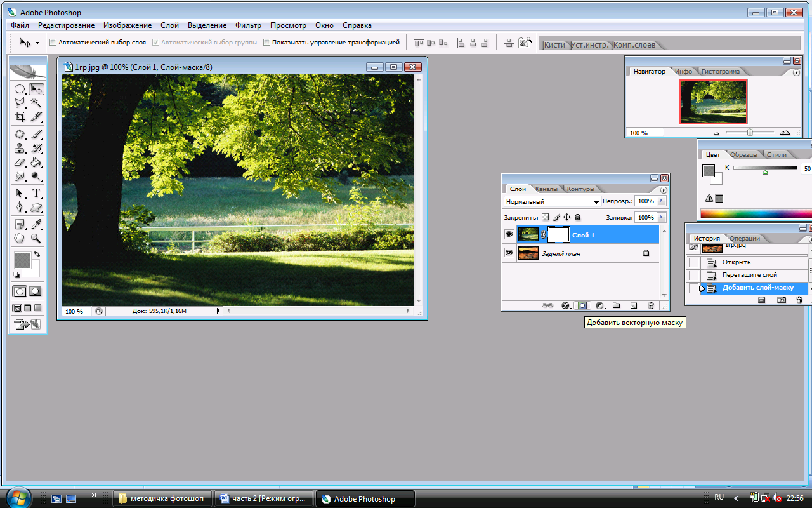Open Кисти palette in the well
The height and width of the screenshot is (508, 812).
pos(554,45)
